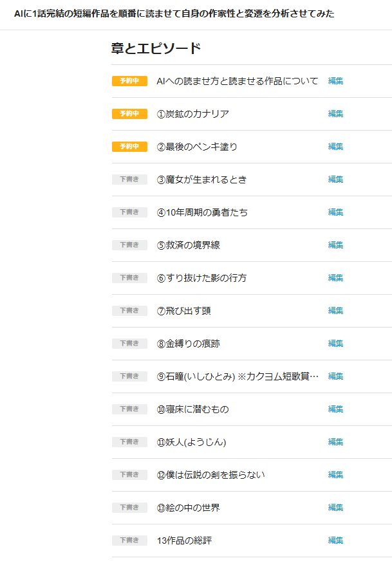Image resolution: width=392 pixels, height=565 pixels.
Task: Click 編集 for ⑥すり抜けた影の行方
Action: click(x=335, y=278)
